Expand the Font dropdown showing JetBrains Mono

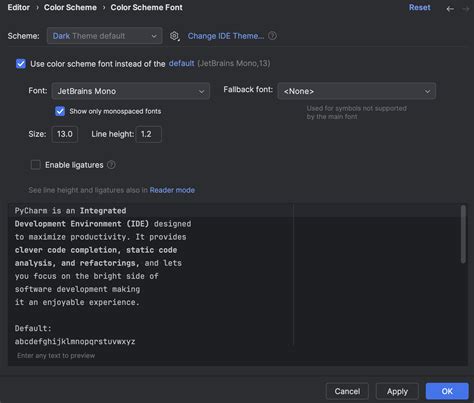pos(131,91)
